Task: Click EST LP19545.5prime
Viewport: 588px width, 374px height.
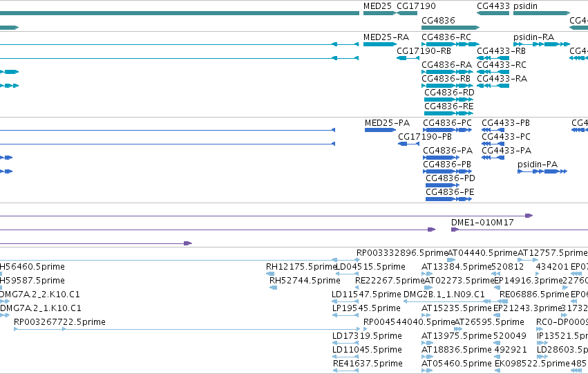Action: (366, 308)
